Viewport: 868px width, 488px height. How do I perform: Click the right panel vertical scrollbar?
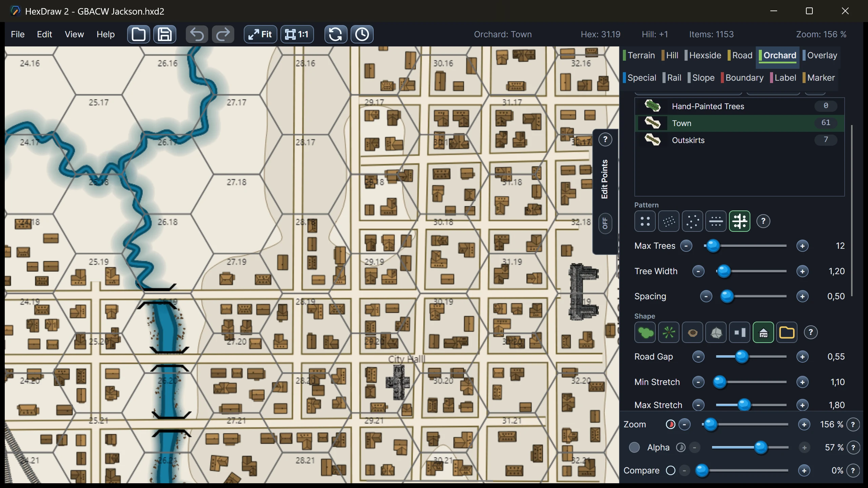point(852,210)
